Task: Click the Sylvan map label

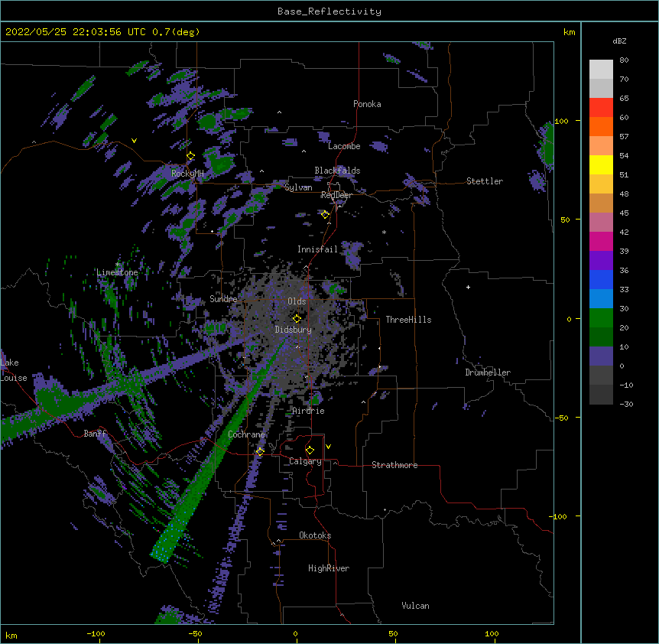Action: (x=298, y=187)
